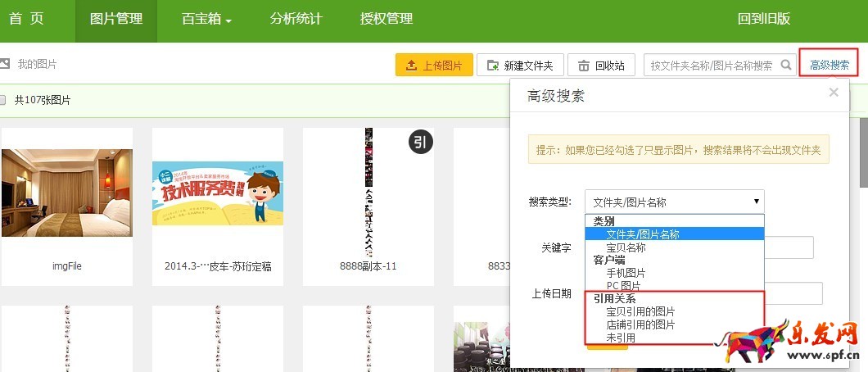Image resolution: width=868 pixels, height=372 pixels.
Task: Create folder with 新建文件夹 button
Action: click(x=520, y=66)
